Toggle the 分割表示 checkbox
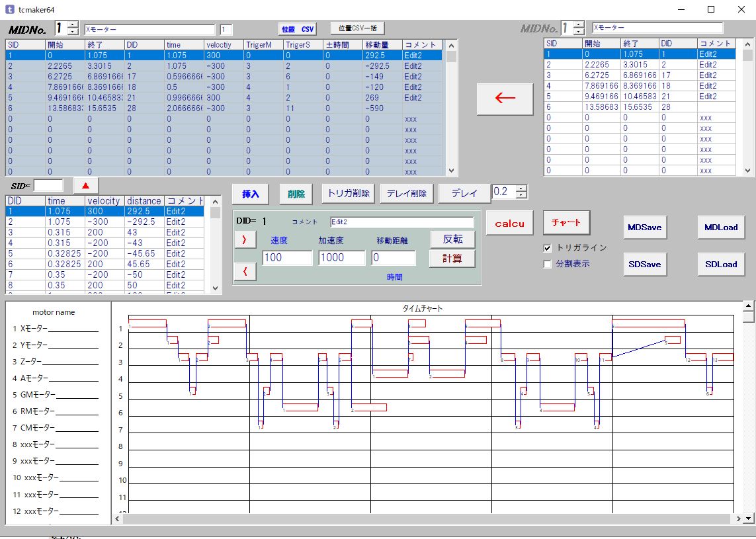Viewport: 756px width, 539px height. click(547, 264)
